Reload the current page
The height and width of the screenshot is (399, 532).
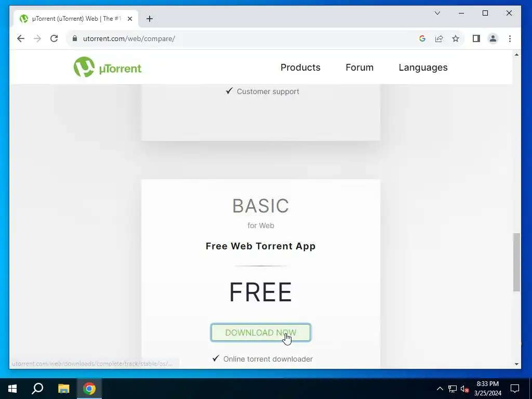[x=54, y=38]
